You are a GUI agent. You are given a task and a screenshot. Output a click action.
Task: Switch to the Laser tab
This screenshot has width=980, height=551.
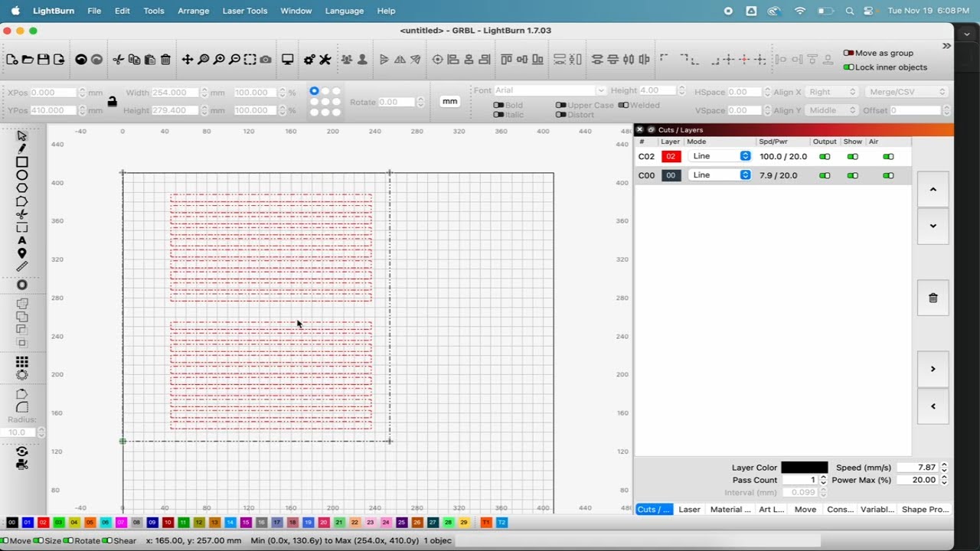(689, 510)
